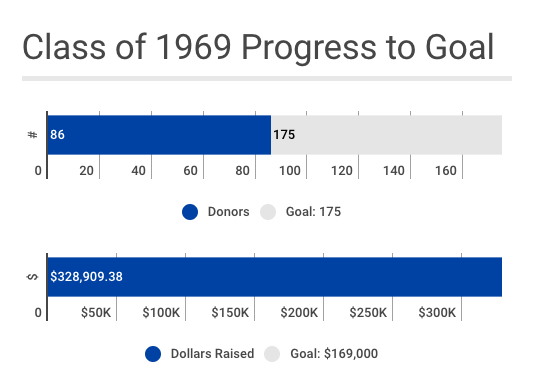Click the $150K tick label on dollars axis

coord(230,312)
